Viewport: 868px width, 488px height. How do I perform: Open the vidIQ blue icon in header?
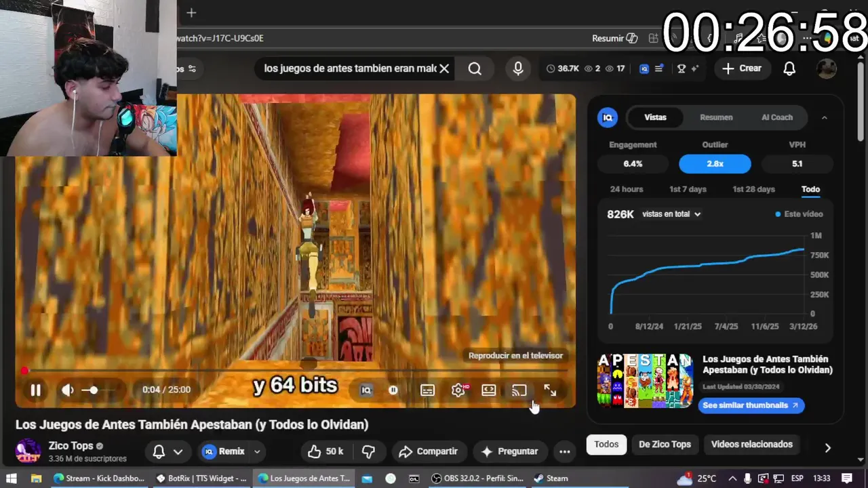pyautogui.click(x=644, y=68)
